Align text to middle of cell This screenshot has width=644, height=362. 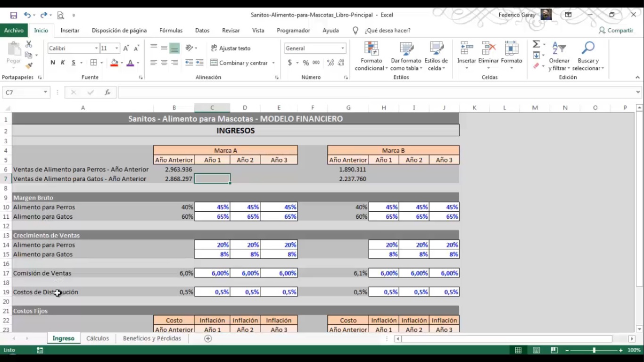[x=164, y=48]
